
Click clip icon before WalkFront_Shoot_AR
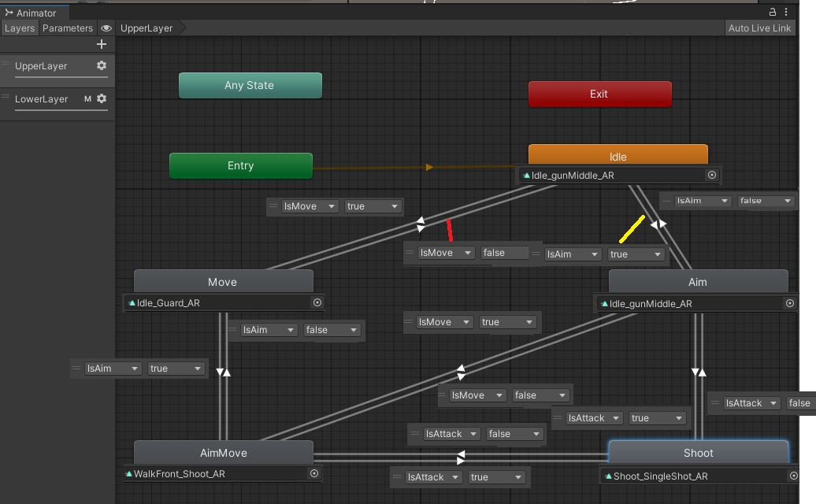point(128,474)
